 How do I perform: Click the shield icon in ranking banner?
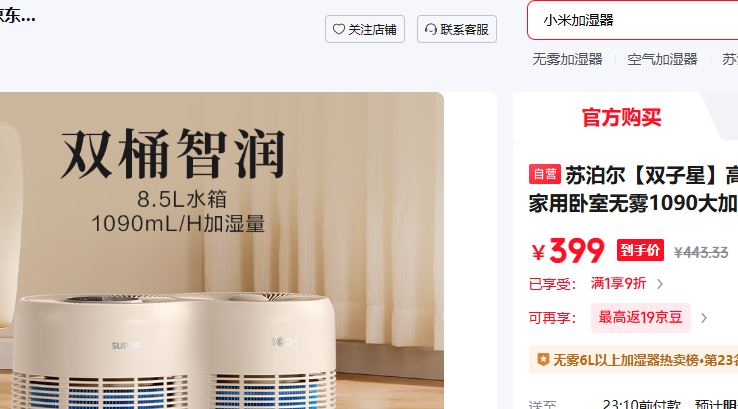(543, 360)
